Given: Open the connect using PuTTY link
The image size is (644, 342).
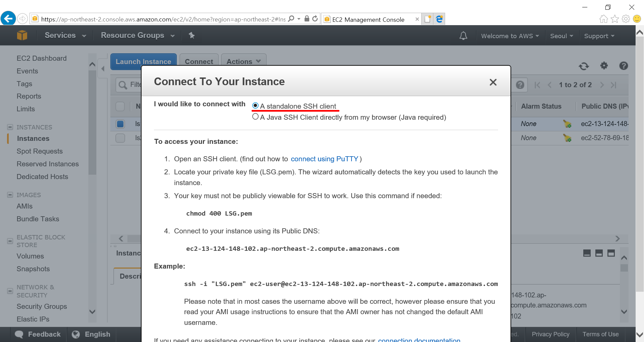Looking at the screenshot, I should [x=324, y=159].
